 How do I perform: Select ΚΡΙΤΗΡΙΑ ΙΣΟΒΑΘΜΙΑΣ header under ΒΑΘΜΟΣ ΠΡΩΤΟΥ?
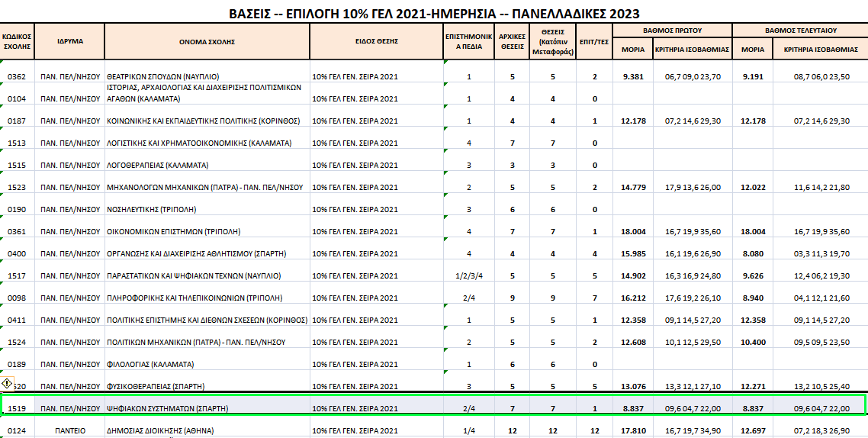(693, 50)
